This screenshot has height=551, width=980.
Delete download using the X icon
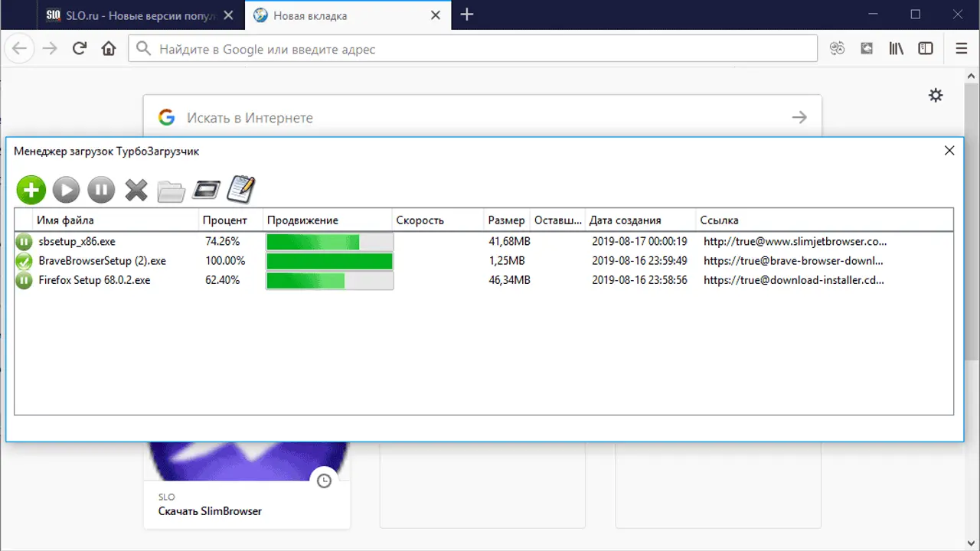(x=136, y=190)
